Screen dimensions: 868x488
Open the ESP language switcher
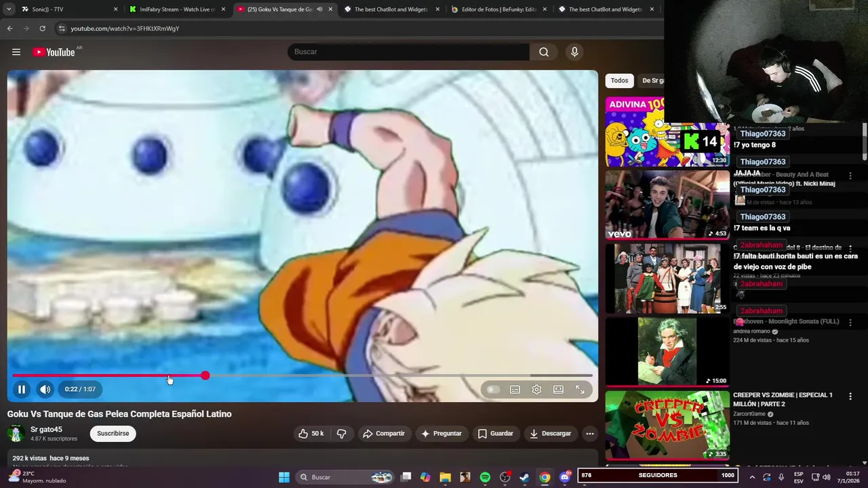(799, 477)
